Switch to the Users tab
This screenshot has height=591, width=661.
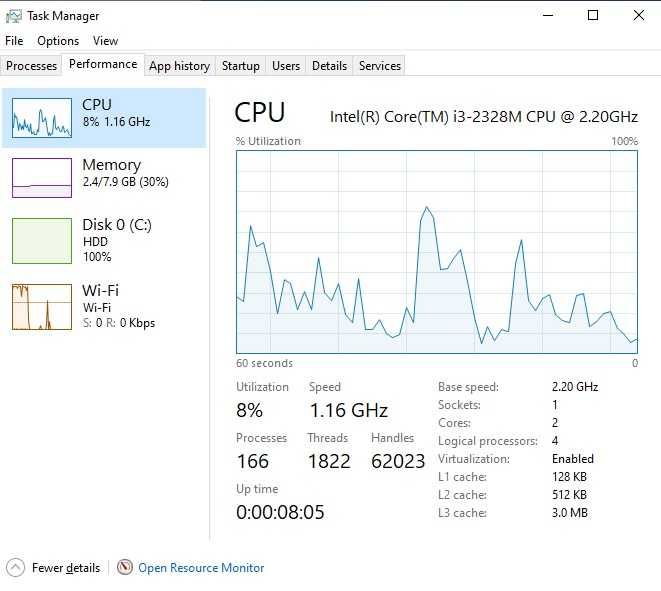(286, 66)
